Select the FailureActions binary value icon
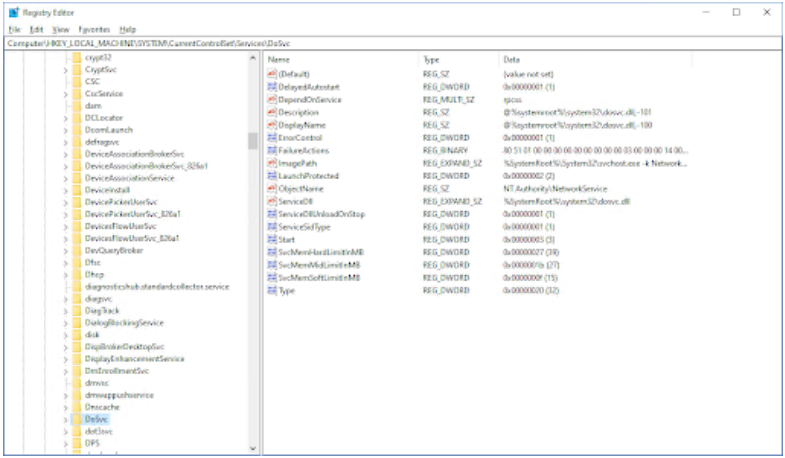The width and height of the screenshot is (785, 458). [272, 150]
